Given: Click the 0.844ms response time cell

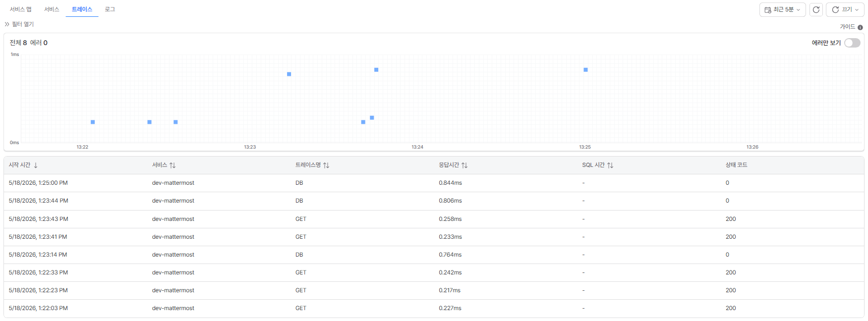Looking at the screenshot, I should click(x=450, y=183).
